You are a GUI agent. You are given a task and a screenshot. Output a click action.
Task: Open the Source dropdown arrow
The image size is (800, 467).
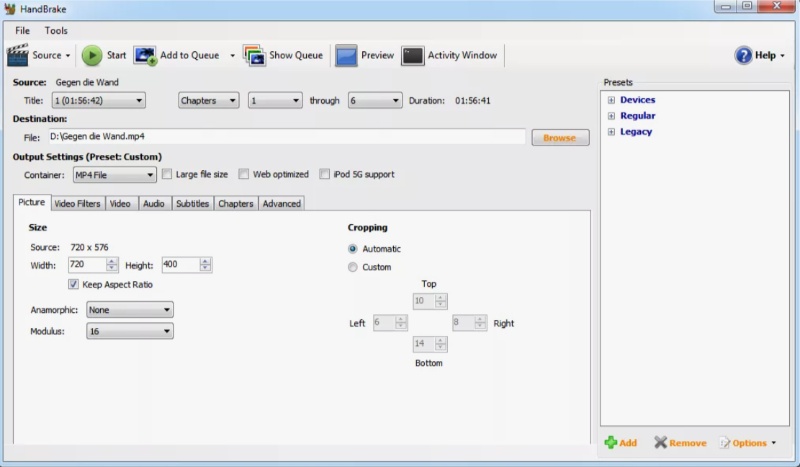point(67,56)
